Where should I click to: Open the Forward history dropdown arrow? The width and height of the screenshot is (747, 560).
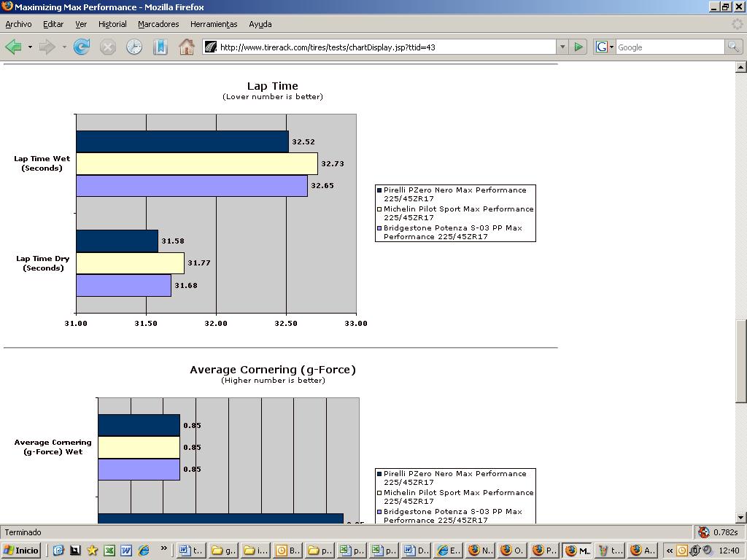coord(64,47)
